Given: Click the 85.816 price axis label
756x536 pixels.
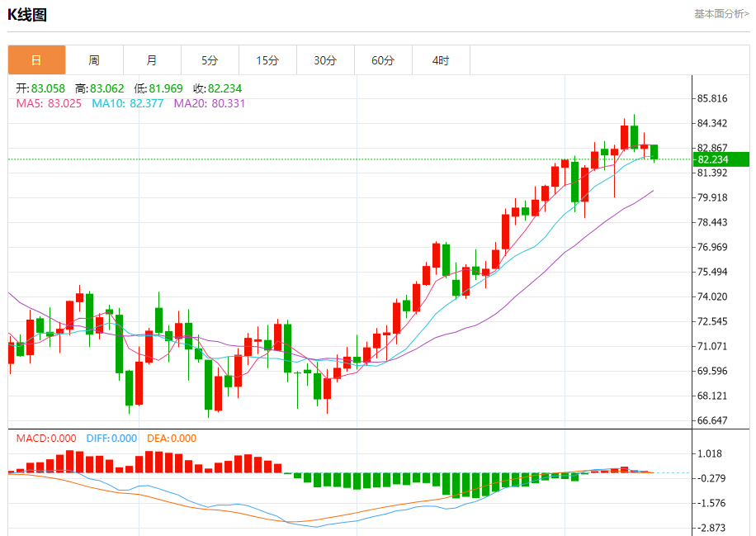Looking at the screenshot, I should click(x=712, y=98).
